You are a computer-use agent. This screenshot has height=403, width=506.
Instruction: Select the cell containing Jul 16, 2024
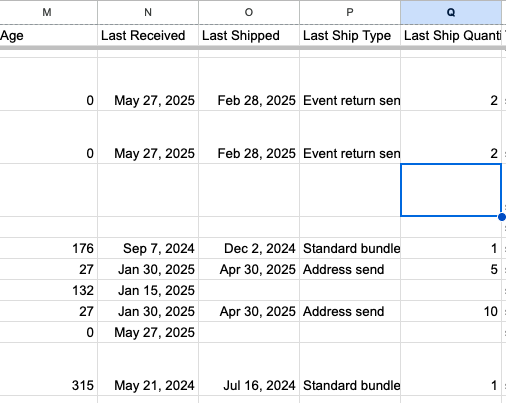click(x=249, y=369)
